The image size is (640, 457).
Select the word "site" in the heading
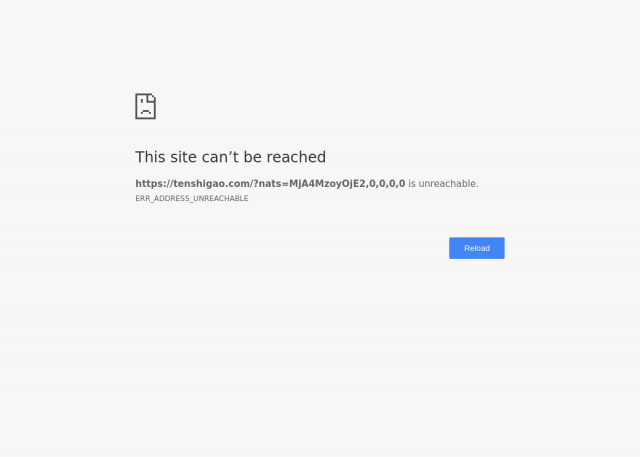click(184, 157)
